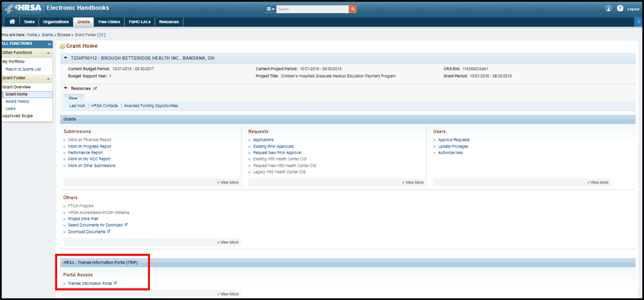This screenshot has height=300, width=644.
Task: Open Authorize New link
Action: tap(451, 153)
